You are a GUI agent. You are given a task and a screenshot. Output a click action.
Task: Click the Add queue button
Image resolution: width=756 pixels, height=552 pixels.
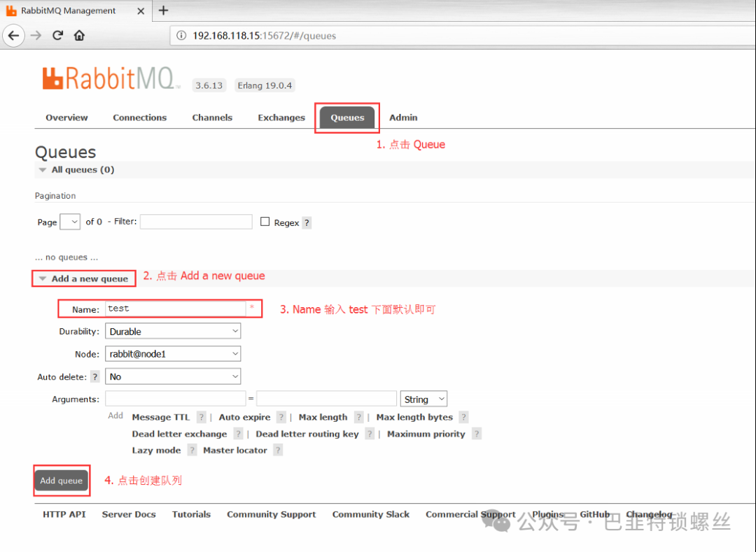[61, 481]
